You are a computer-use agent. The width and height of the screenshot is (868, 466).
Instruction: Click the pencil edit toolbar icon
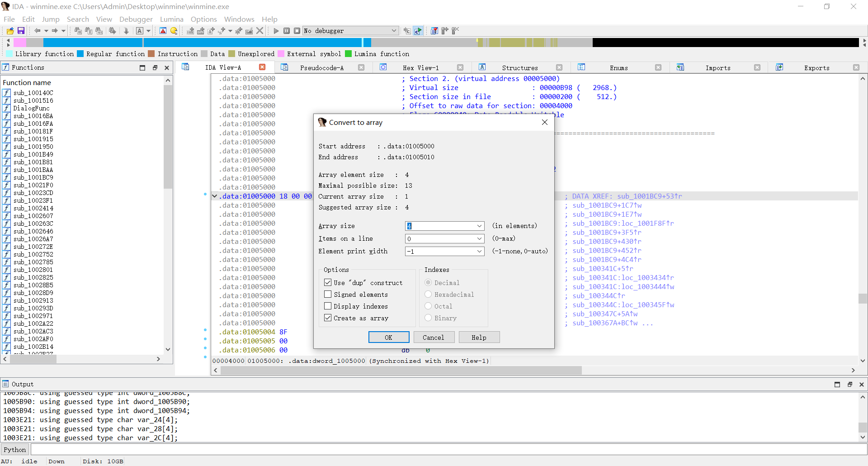(x=249, y=31)
